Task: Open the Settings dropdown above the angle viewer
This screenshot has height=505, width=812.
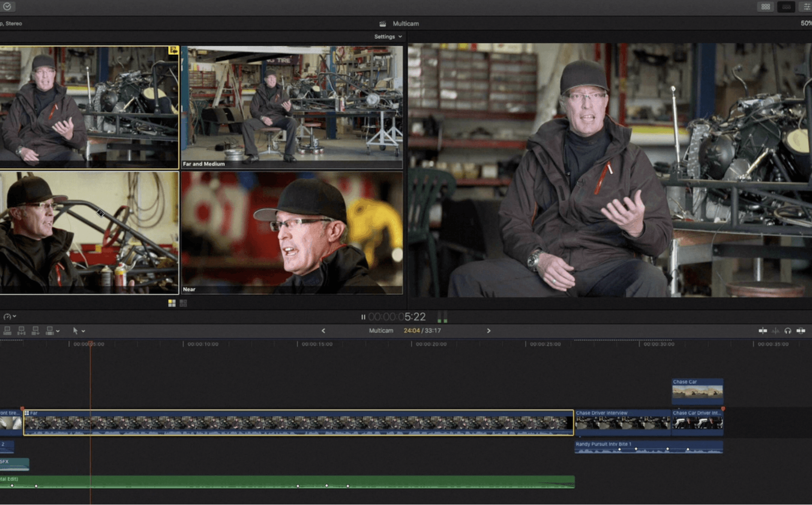Action: pyautogui.click(x=387, y=37)
